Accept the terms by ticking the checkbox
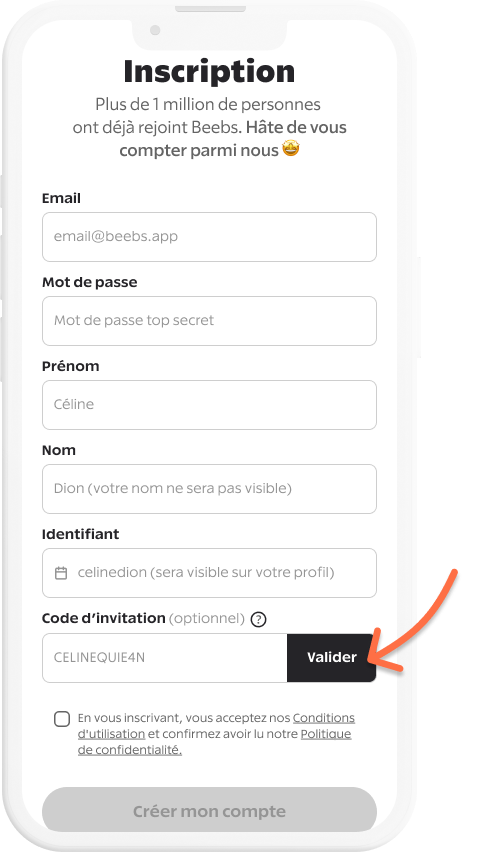The image size is (479, 852). click(62, 719)
